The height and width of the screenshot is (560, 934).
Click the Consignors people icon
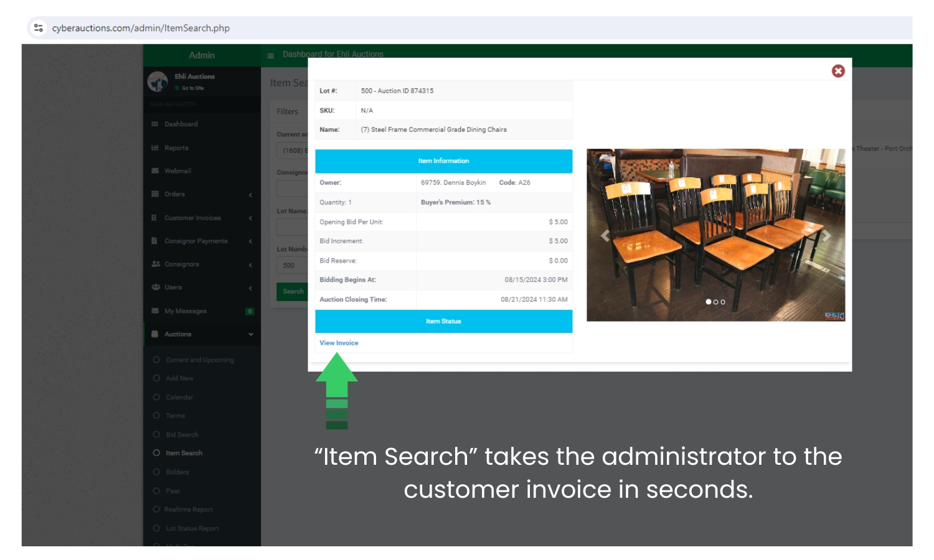point(155,264)
